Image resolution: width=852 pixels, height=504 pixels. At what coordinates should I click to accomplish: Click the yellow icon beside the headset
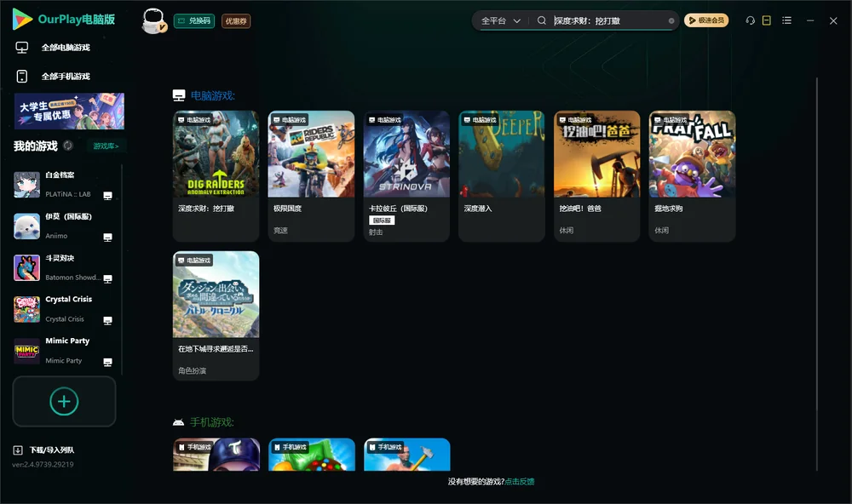767,20
